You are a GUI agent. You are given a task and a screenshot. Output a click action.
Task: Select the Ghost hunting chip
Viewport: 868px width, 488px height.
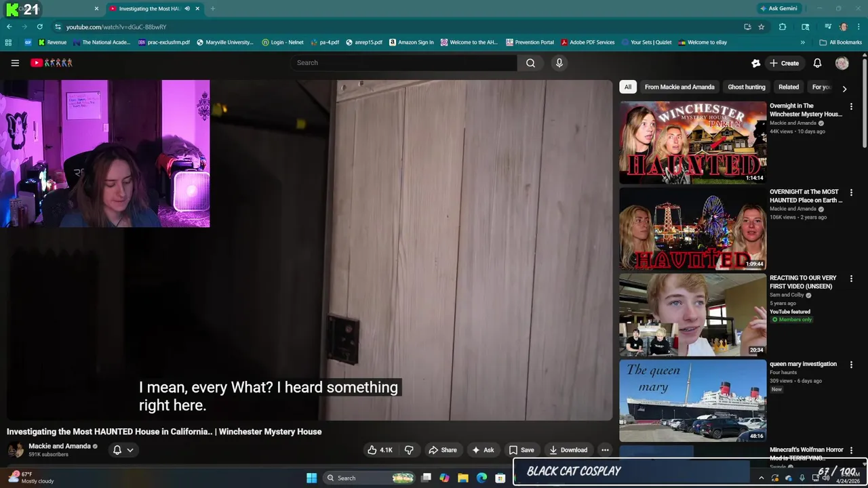747,87
